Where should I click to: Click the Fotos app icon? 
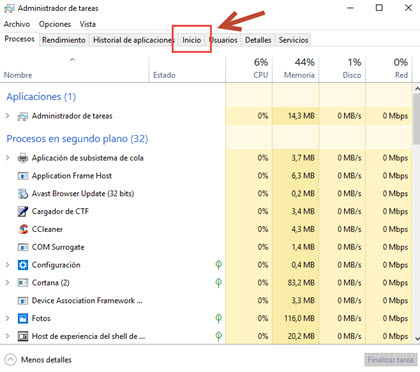pos(23,319)
